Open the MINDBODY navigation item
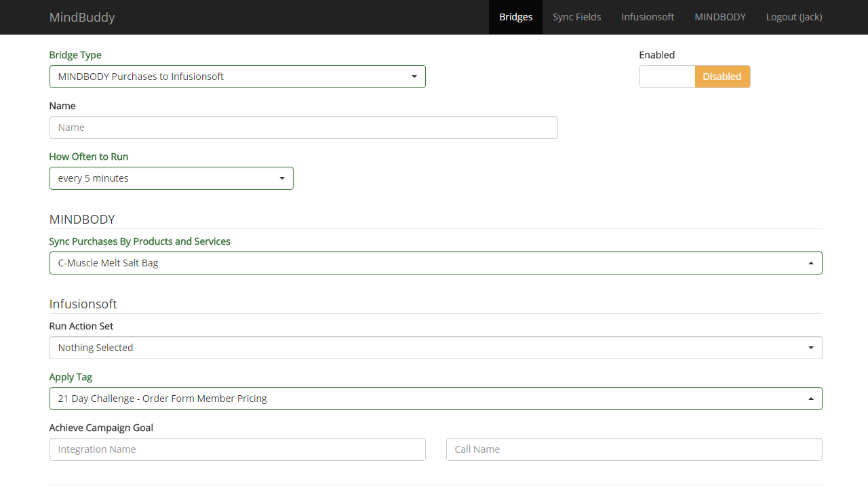 [x=719, y=17]
